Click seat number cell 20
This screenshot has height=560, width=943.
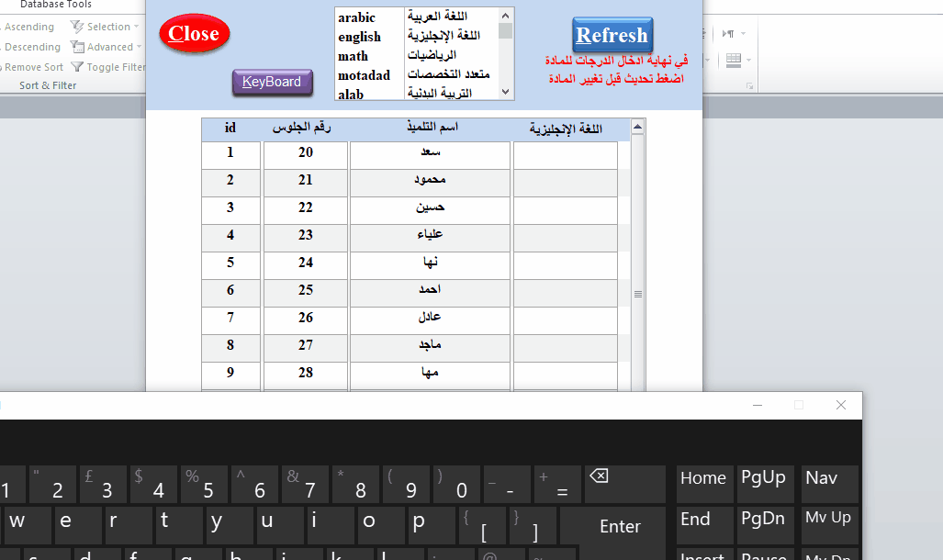pyautogui.click(x=306, y=155)
